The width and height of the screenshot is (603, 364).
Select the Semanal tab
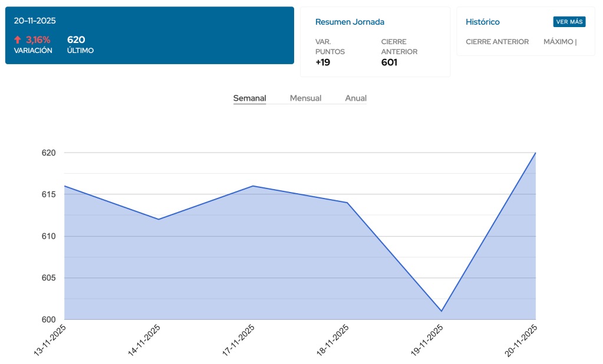[249, 98]
